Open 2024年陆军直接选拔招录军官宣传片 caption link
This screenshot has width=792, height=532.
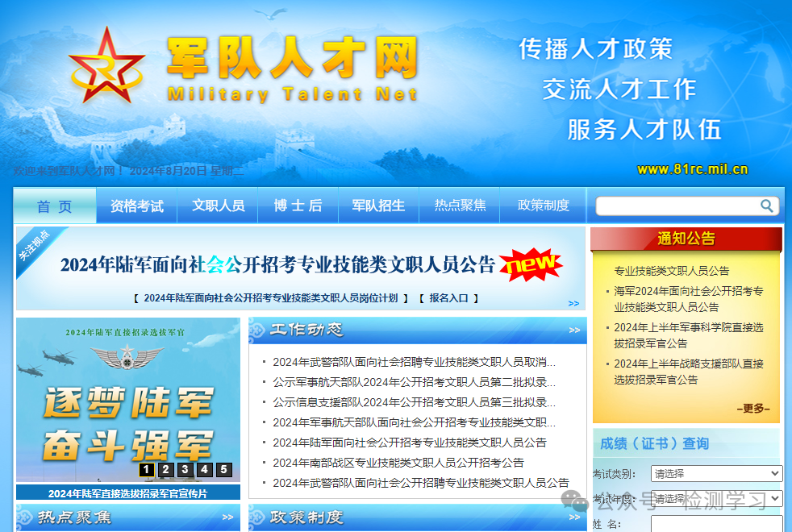coord(127,493)
